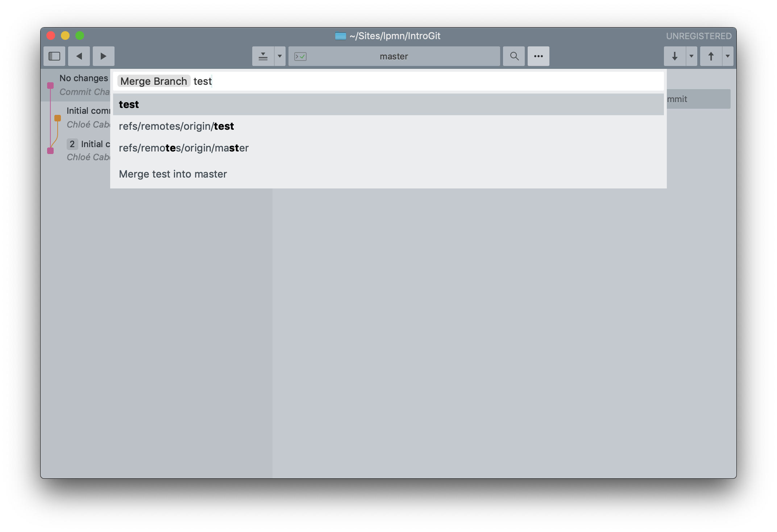The height and width of the screenshot is (532, 777).
Task: Expand the pull dropdown arrow
Action: (x=691, y=55)
